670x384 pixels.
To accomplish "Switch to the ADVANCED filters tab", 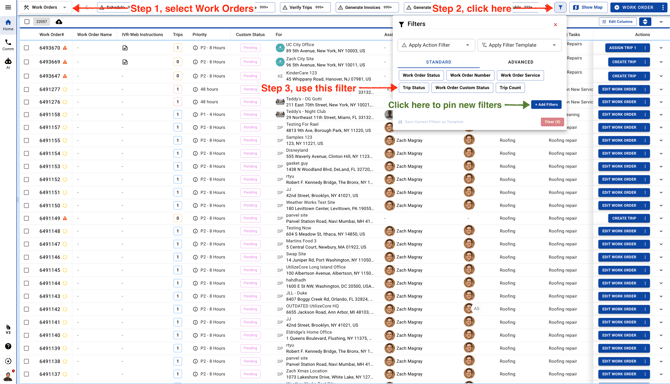I will [520, 62].
